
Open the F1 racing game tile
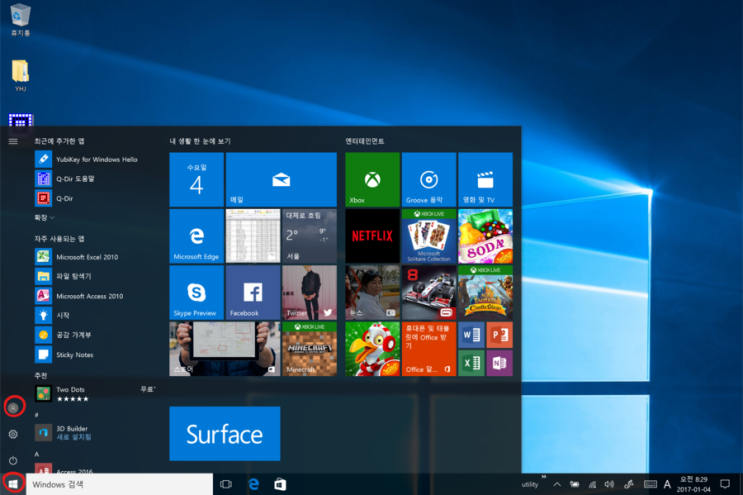coord(429,292)
